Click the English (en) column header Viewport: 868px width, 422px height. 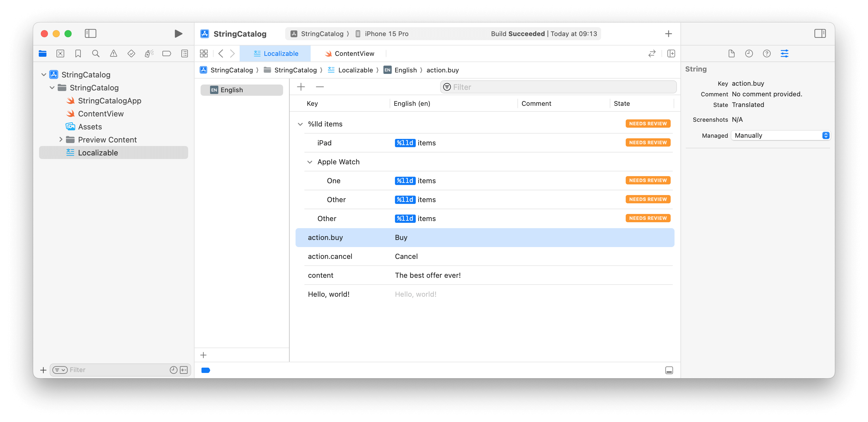[x=412, y=104]
